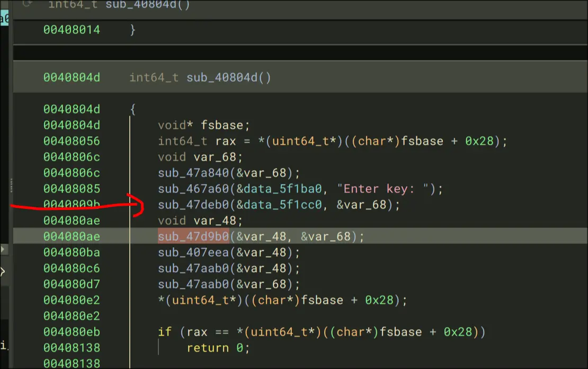
Task: Select the address 004080ba line
Action: point(72,252)
